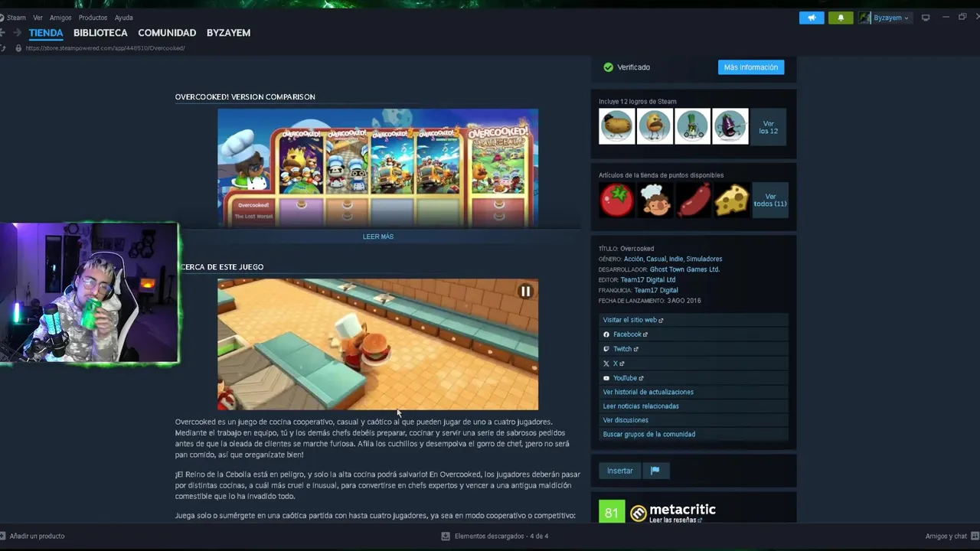Open the Team17 Digital franchise link
Screen dimensions: 980x551
pos(656,291)
